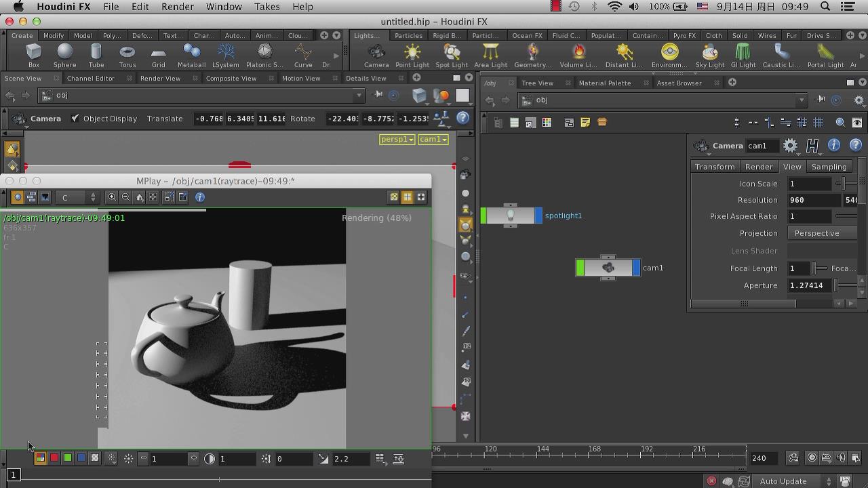Open the persp1 viewport menu
This screenshot has height=488, width=868.
pyautogui.click(x=397, y=139)
